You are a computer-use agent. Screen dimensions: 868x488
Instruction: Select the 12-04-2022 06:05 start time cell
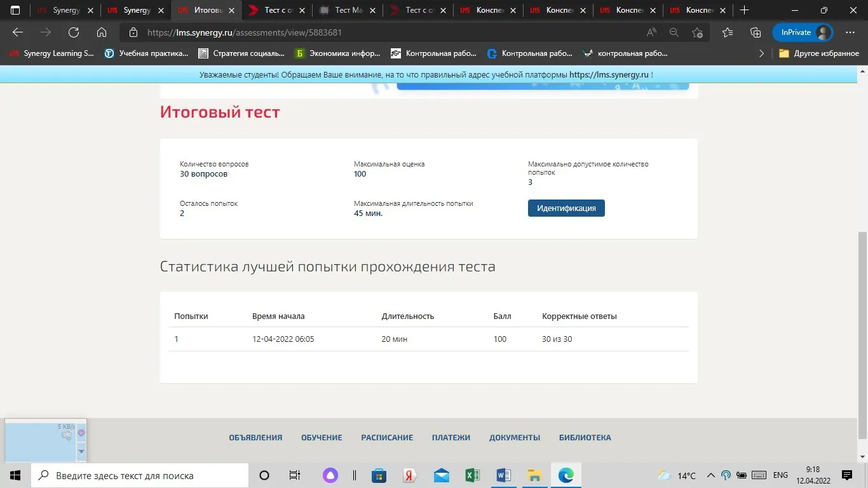283,339
